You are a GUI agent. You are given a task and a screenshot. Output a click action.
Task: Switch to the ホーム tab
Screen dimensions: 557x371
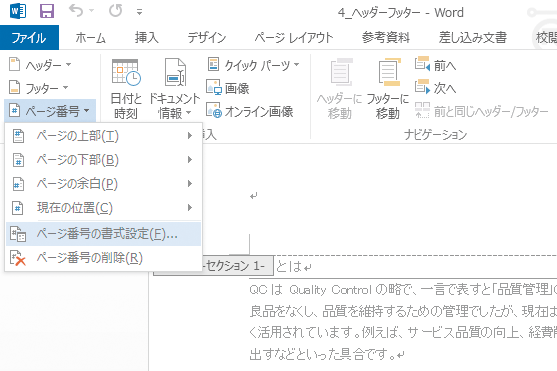click(90, 37)
